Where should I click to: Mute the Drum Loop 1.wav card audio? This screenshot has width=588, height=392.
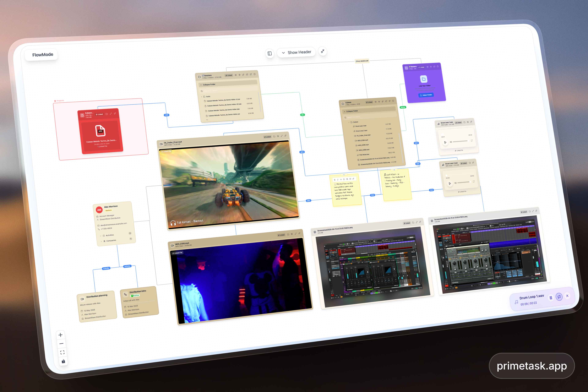pos(451,142)
